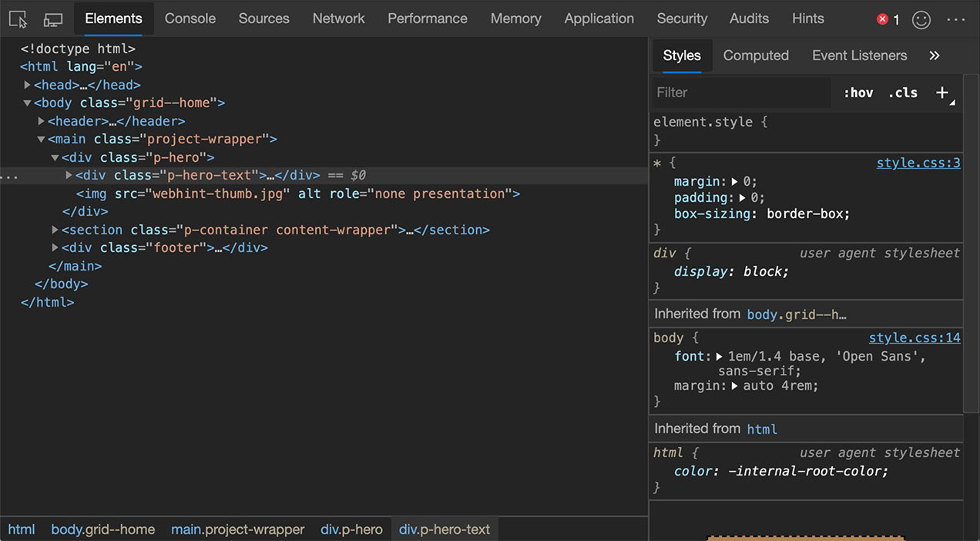Open the Network tab
980x541 pixels.
coord(339,18)
